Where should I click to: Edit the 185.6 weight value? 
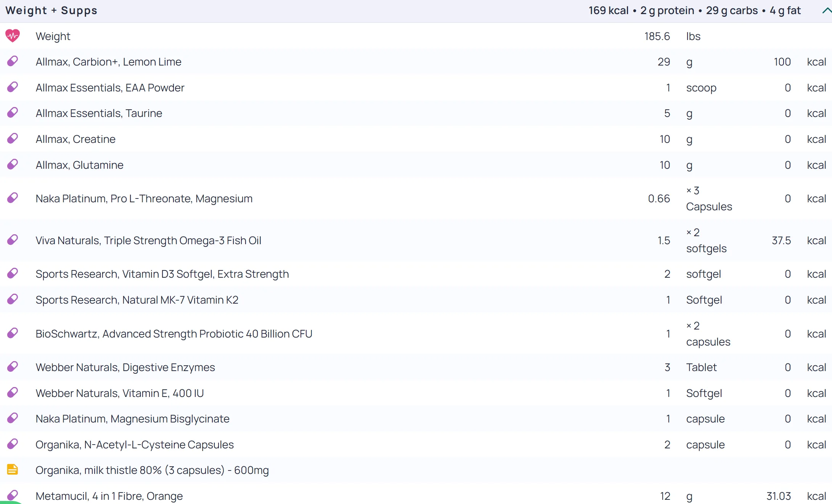point(657,36)
